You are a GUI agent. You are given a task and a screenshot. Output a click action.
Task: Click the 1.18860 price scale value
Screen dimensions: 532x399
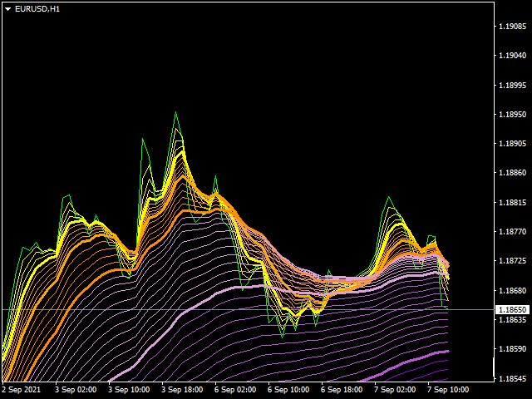pos(513,173)
